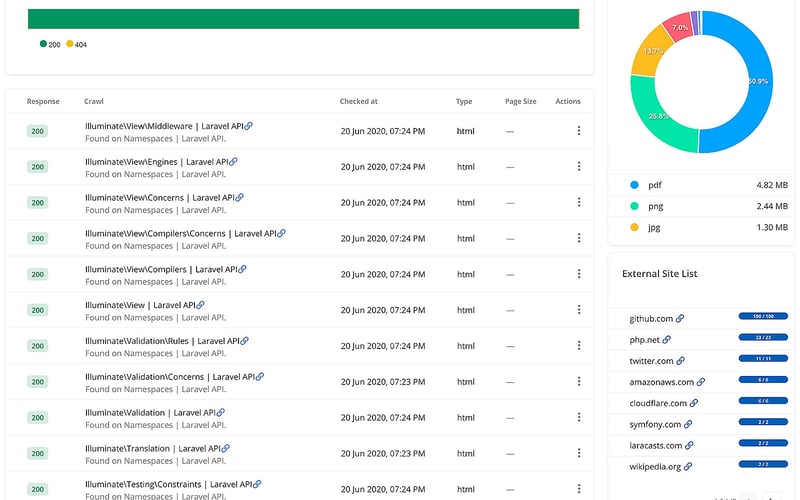
Task: Sort table by Crawl column header
Action: click(94, 101)
